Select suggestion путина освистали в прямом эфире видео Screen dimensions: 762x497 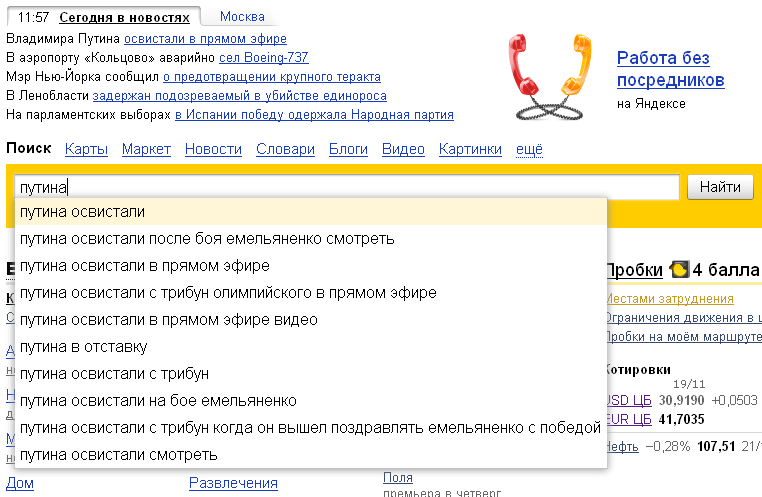311,320
